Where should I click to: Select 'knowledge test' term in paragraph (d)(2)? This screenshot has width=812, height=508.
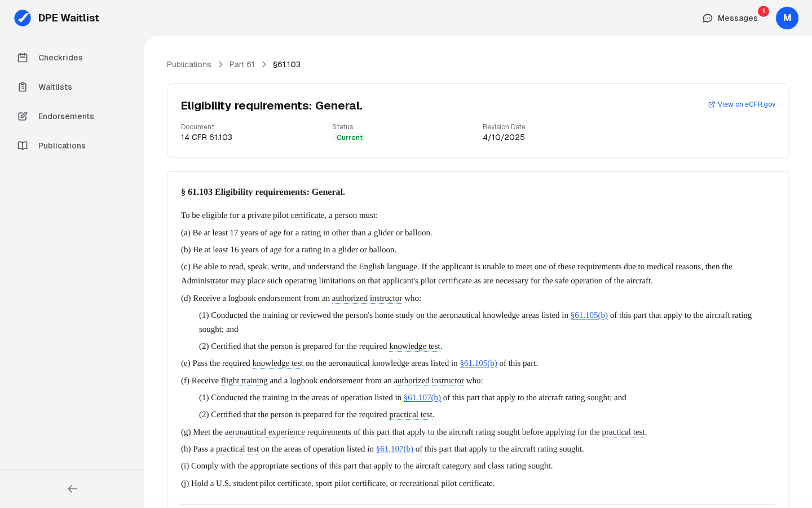tap(414, 346)
